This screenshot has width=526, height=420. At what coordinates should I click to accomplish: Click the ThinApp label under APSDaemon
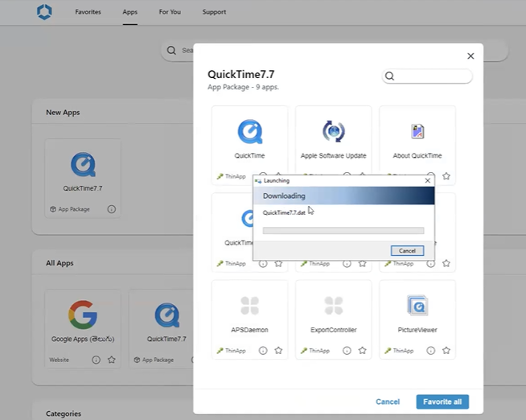coord(236,351)
